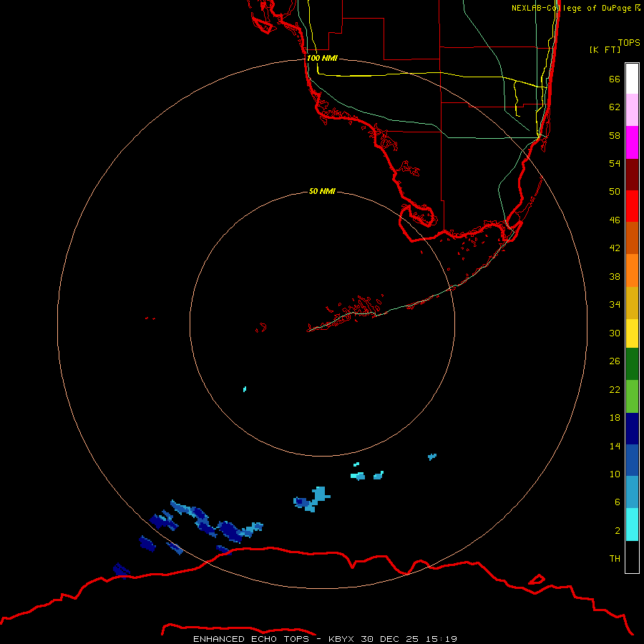Click the "2" legend value

point(617,530)
